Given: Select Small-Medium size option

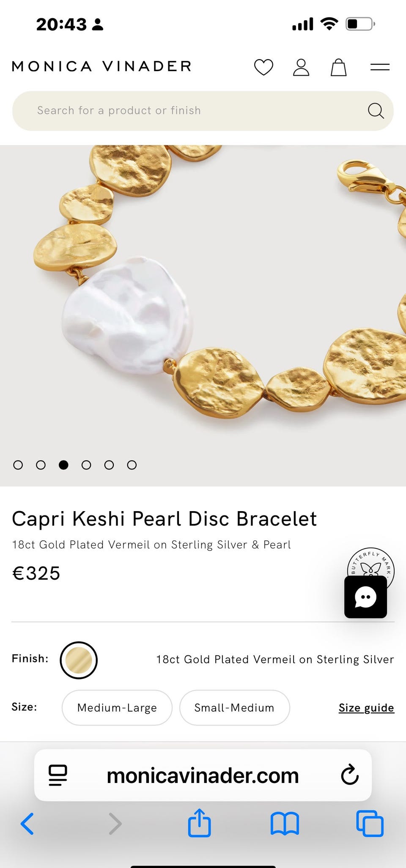Looking at the screenshot, I should tap(235, 708).
